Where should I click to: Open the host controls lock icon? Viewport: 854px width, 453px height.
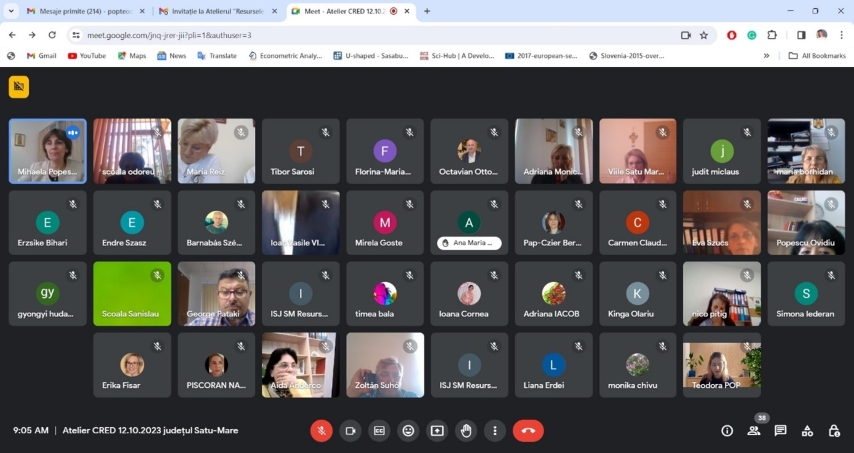pyautogui.click(x=834, y=430)
